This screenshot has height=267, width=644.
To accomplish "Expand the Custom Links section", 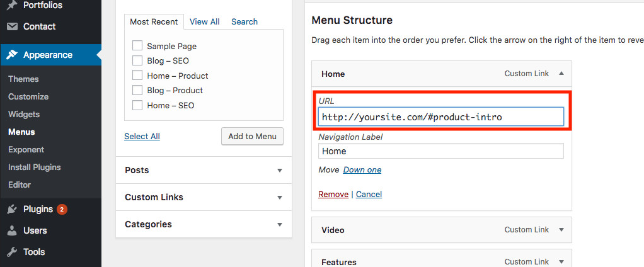I will tap(279, 198).
